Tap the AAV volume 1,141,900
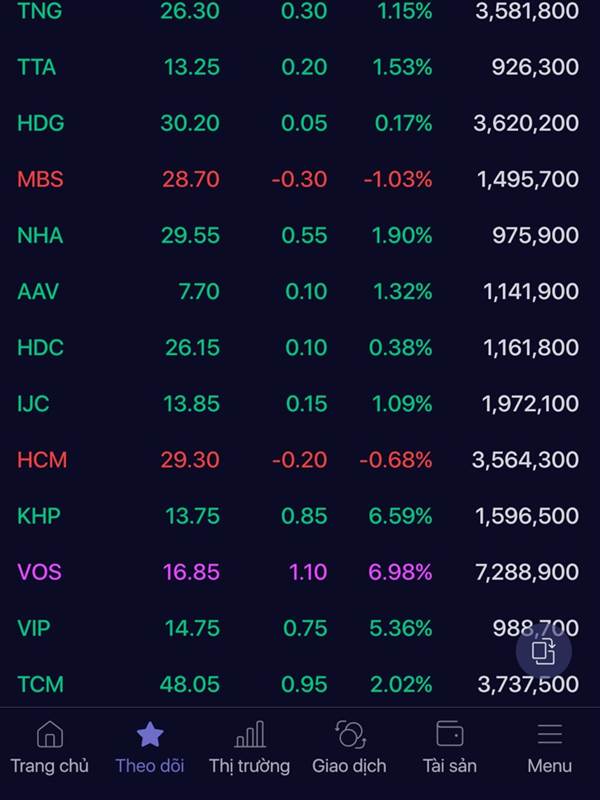 tap(531, 291)
